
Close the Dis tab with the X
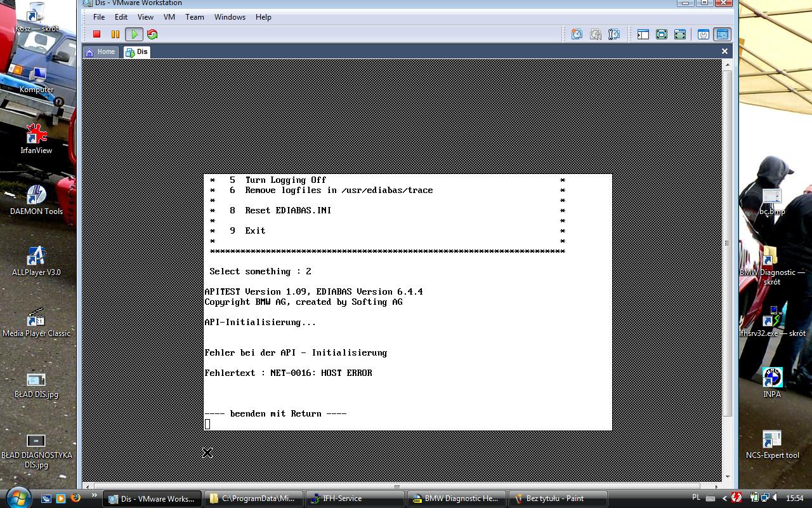[x=724, y=51]
